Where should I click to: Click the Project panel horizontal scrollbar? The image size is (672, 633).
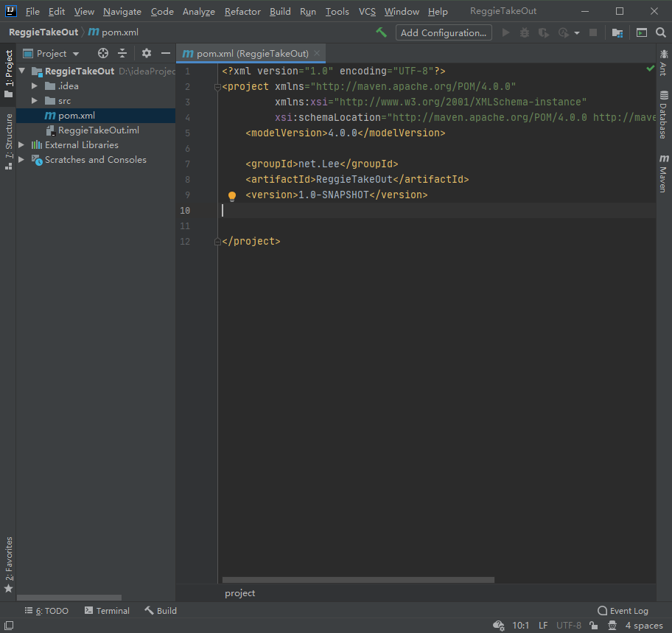pyautogui.click(x=69, y=598)
